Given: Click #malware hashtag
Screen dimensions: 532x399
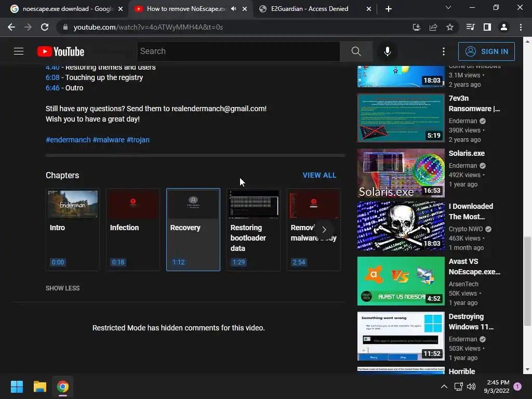Looking at the screenshot, I should pyautogui.click(x=109, y=140).
